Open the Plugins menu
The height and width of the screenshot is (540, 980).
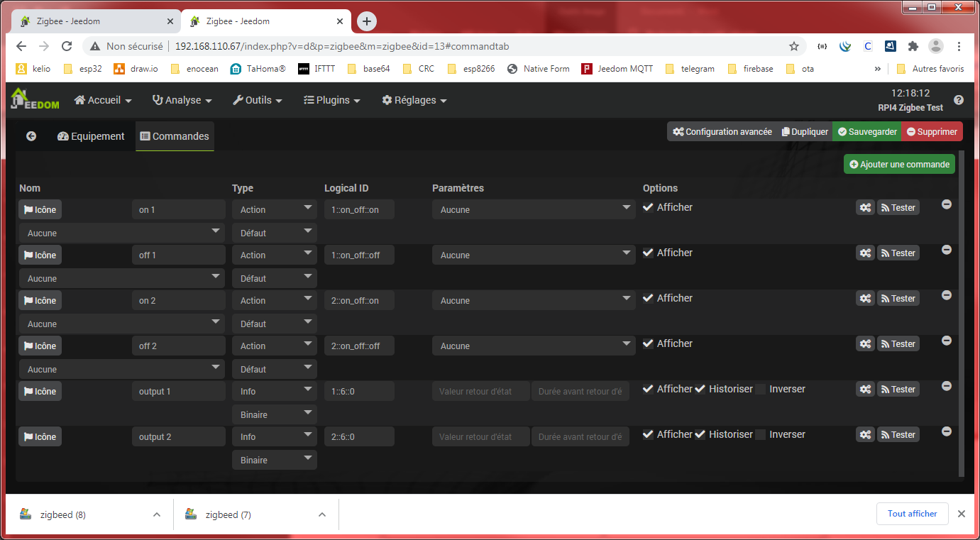[332, 100]
